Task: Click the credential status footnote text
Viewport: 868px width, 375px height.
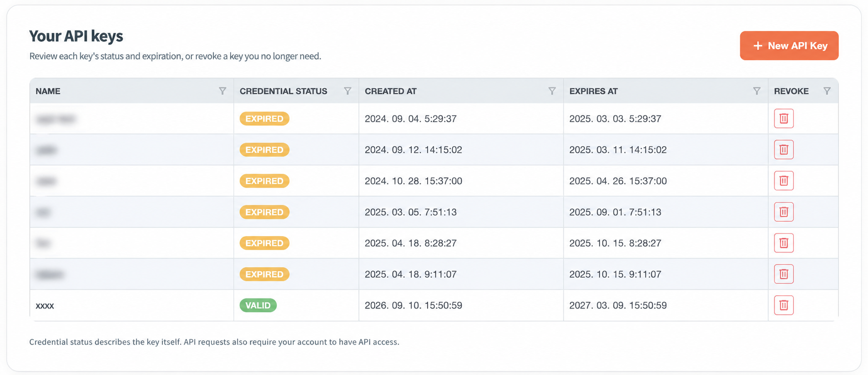Action: [x=214, y=342]
